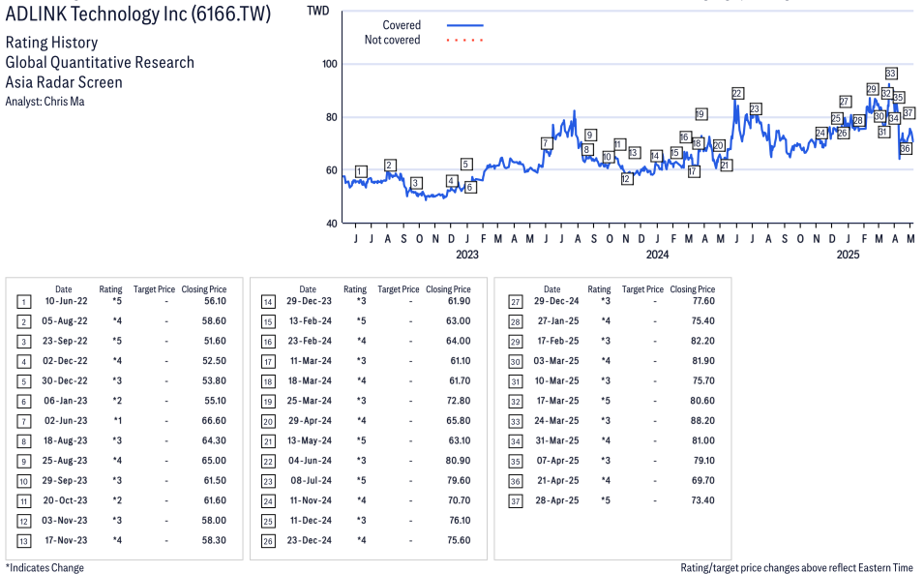Viewport: 924px width, 574px height.
Task: Select chart marker 36 on the graph
Action: tap(906, 149)
